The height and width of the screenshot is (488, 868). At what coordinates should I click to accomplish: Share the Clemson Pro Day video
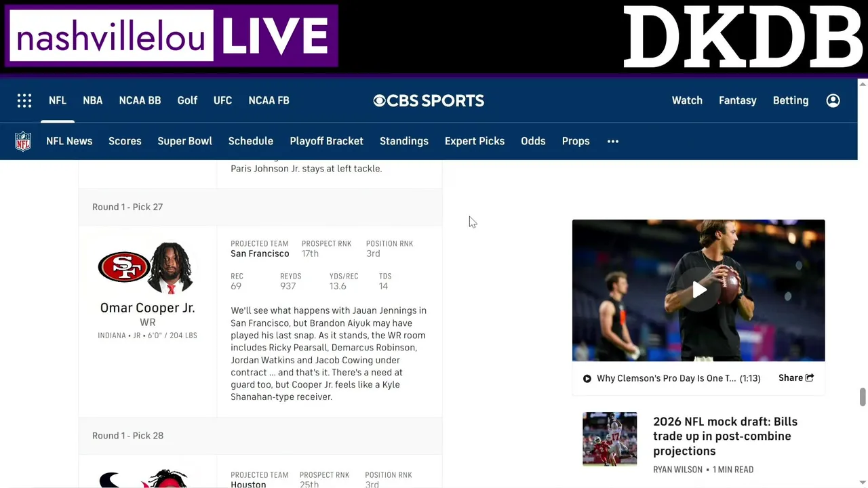click(x=796, y=378)
